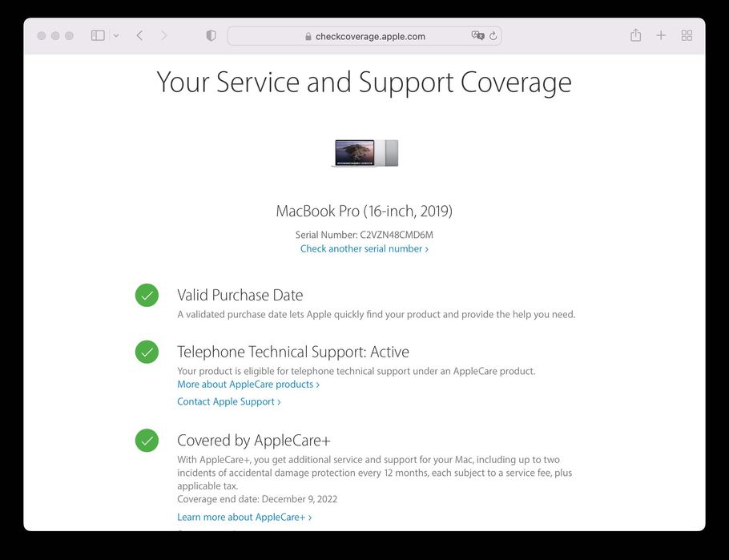Click green checkmark beside Telephone Technical Support

point(147,352)
